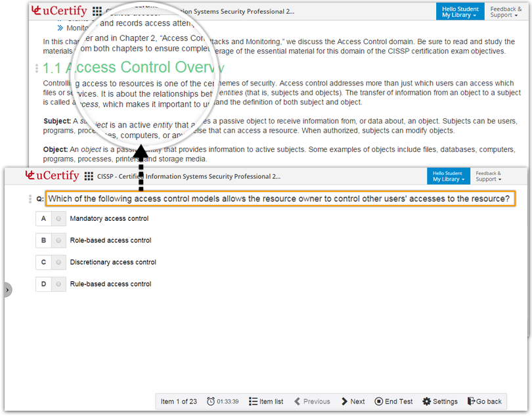
Task: Click End Test button
Action: tap(393, 402)
